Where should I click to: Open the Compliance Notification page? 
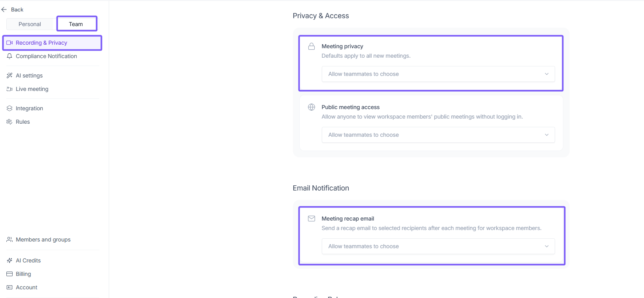point(46,56)
